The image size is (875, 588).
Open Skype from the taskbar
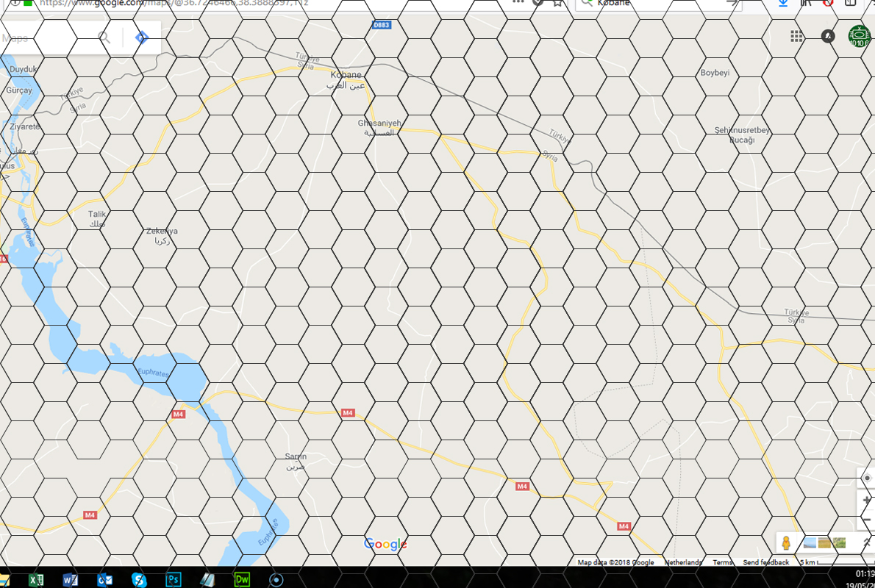point(139,580)
